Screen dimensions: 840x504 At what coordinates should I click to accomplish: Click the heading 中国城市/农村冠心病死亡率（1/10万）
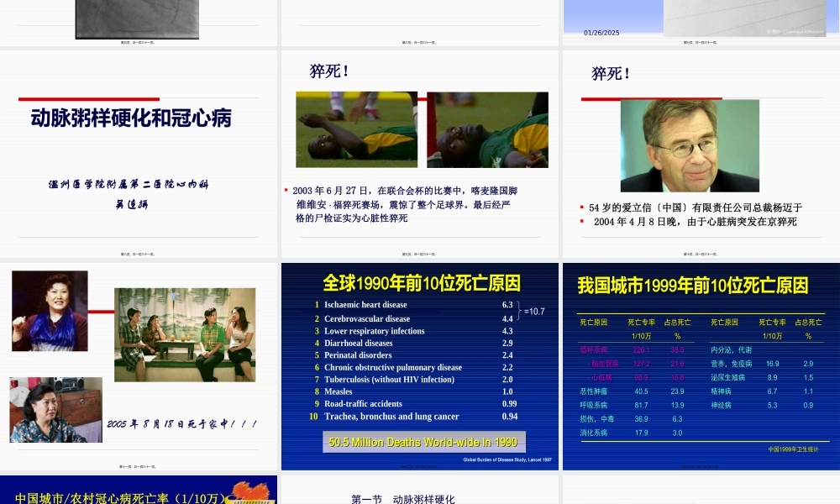pyautogui.click(x=118, y=496)
